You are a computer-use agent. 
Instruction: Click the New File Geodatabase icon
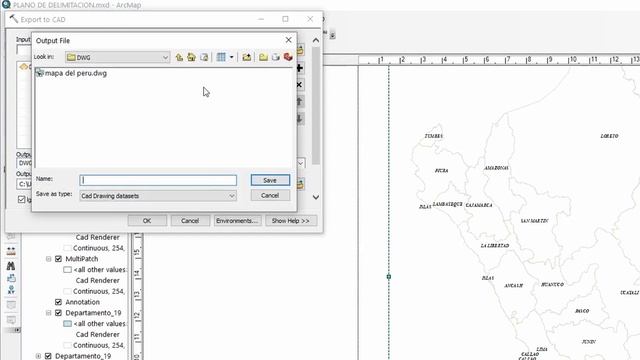click(x=276, y=57)
